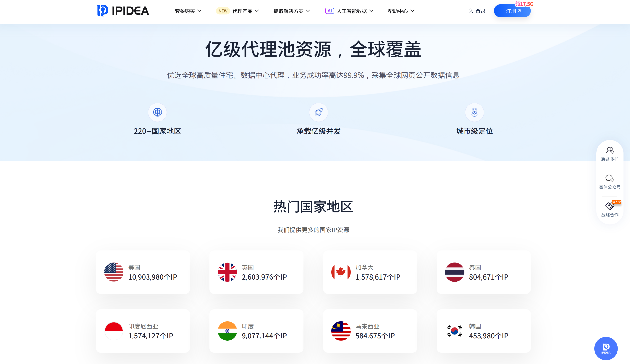Click the 微信公众号 chat bubble icon
This screenshot has height=364, width=630.
[x=610, y=178]
